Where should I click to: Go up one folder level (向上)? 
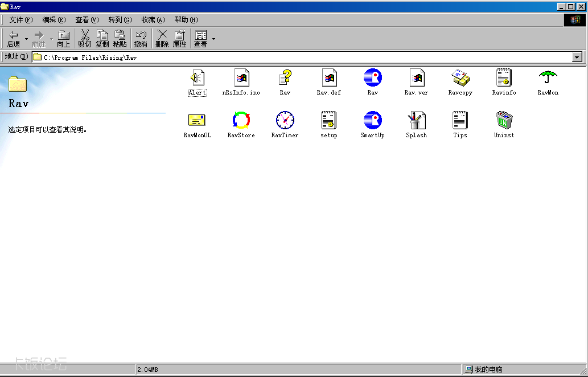point(63,39)
